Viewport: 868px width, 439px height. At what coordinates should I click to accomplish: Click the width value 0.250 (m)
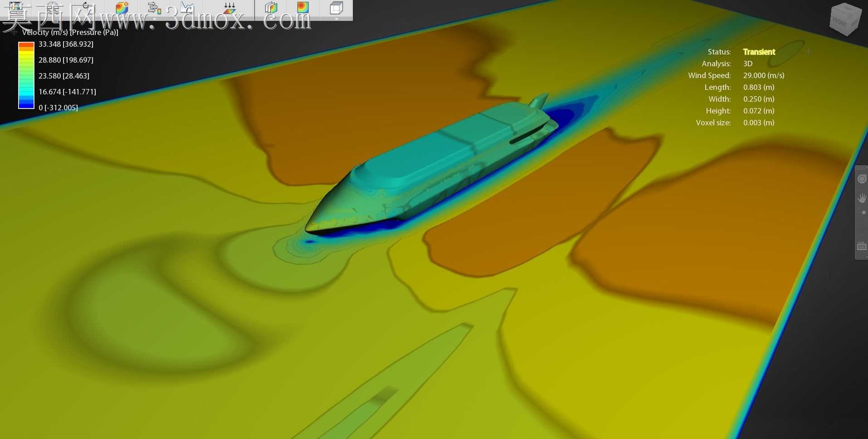coord(759,99)
